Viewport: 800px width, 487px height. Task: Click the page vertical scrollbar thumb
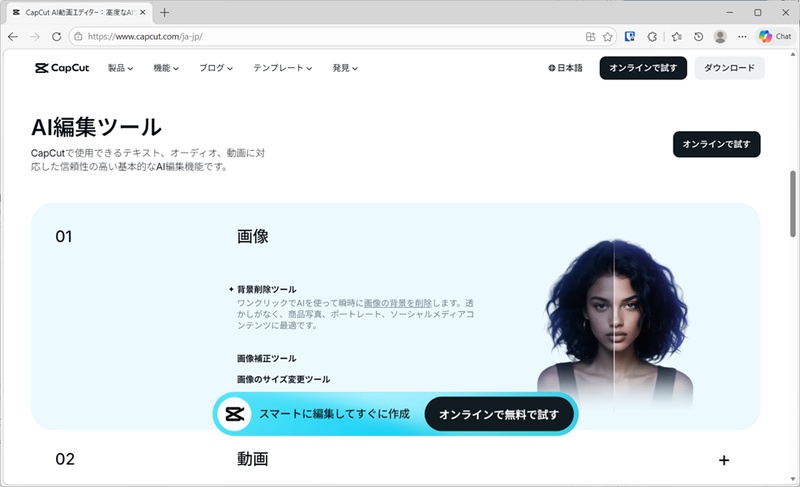[x=793, y=204]
